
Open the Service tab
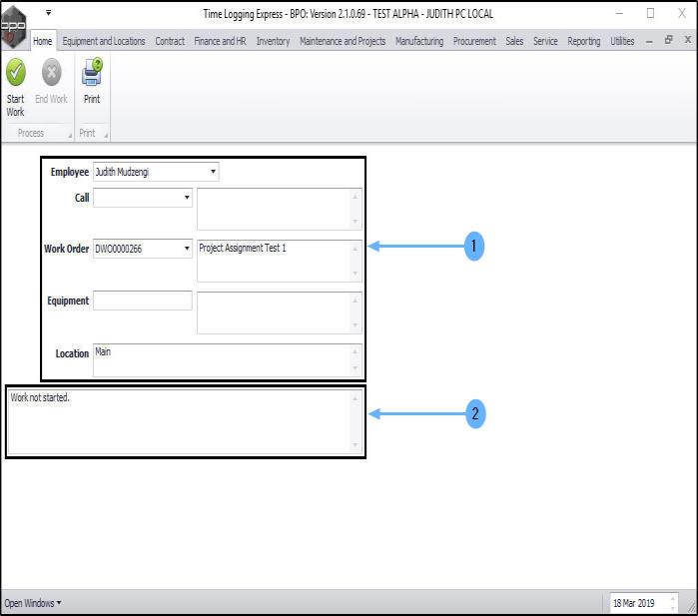click(545, 41)
